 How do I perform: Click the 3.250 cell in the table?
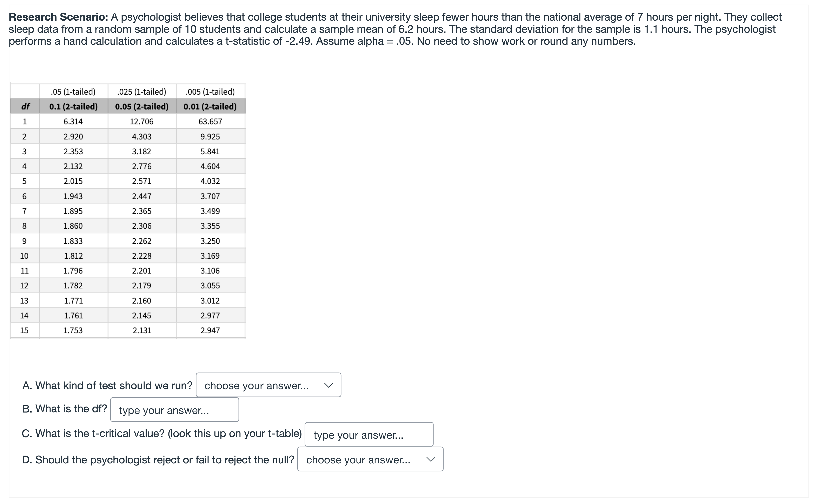[210, 241]
